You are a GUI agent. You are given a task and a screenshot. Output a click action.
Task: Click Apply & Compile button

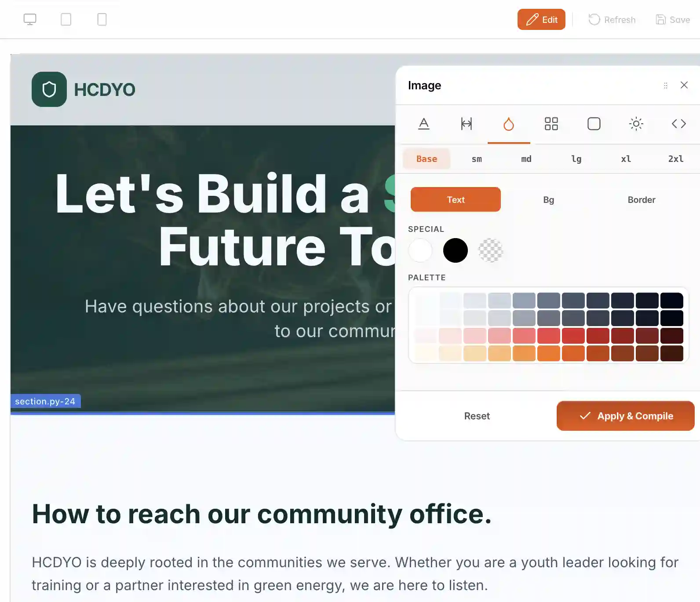626,416
